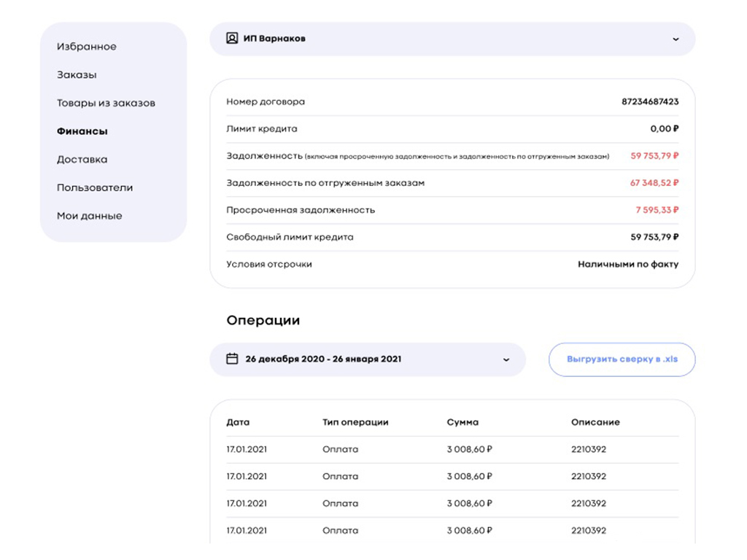Click the Просроченная задолженность label
Screen dimensions: 747x560
pos(301,210)
